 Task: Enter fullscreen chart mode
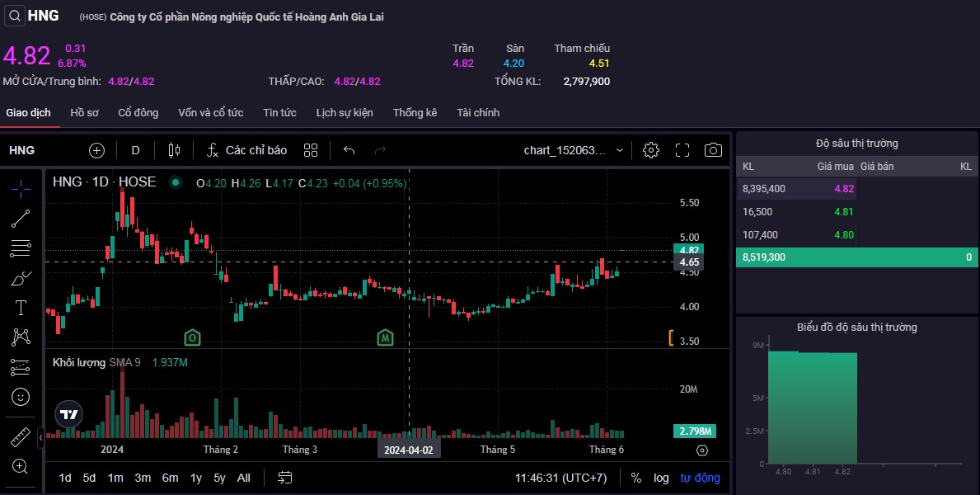[682, 150]
